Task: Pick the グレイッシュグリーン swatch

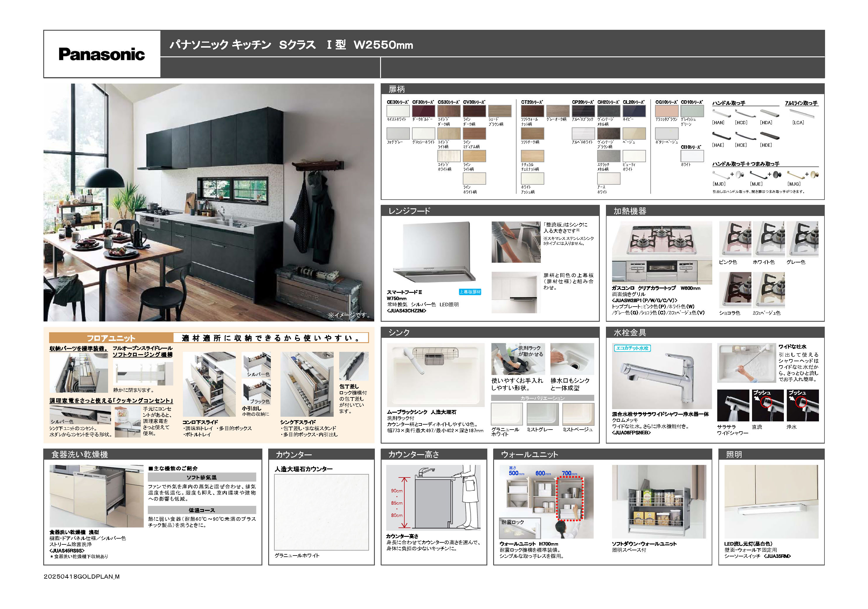Action: 692,111
